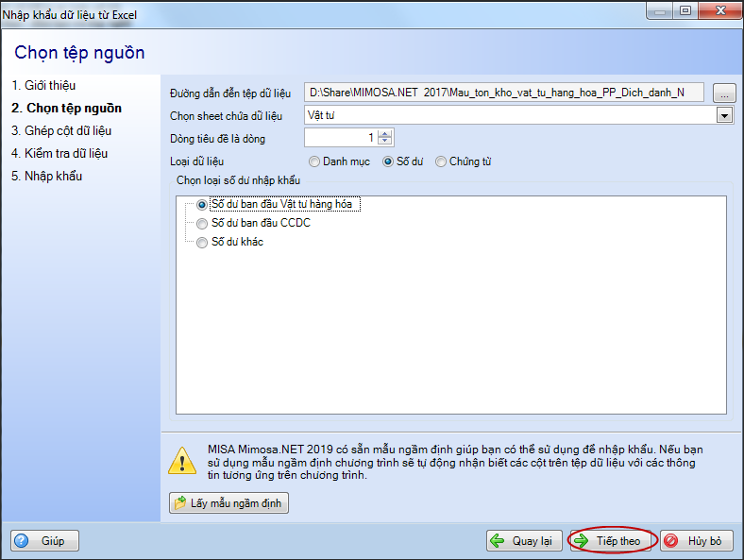Click the Loại dữ liệu label
Viewport: 744px width, 560px height.
[x=197, y=161]
